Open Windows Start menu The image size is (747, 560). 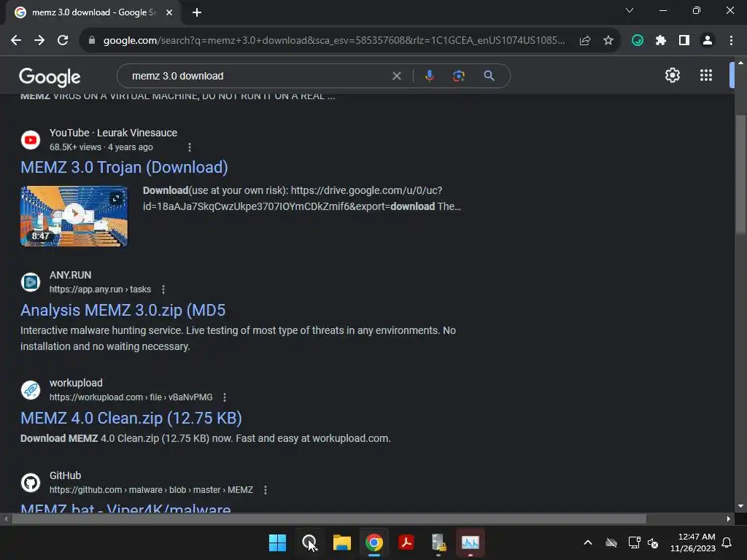[277, 542]
